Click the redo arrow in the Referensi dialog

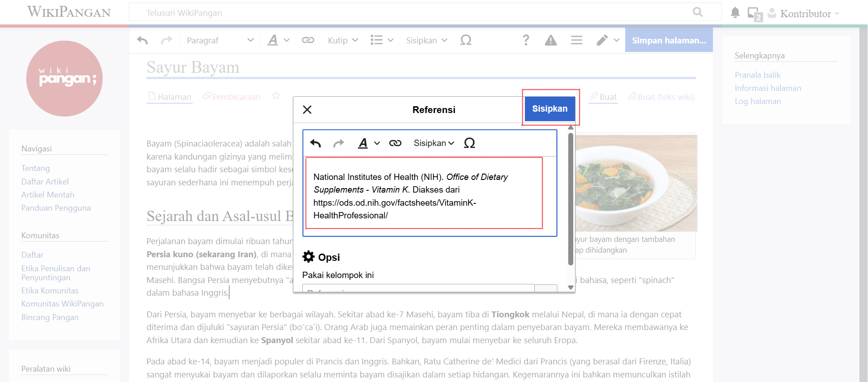(338, 143)
